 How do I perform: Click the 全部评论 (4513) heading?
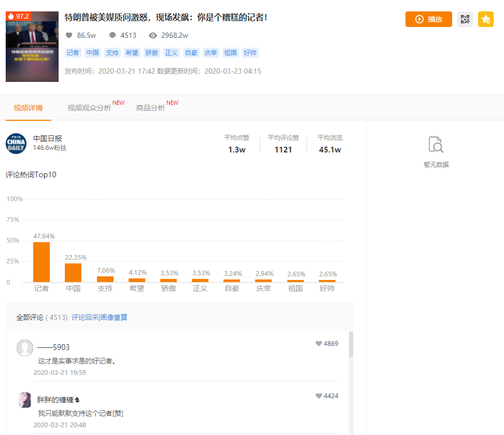(x=42, y=317)
